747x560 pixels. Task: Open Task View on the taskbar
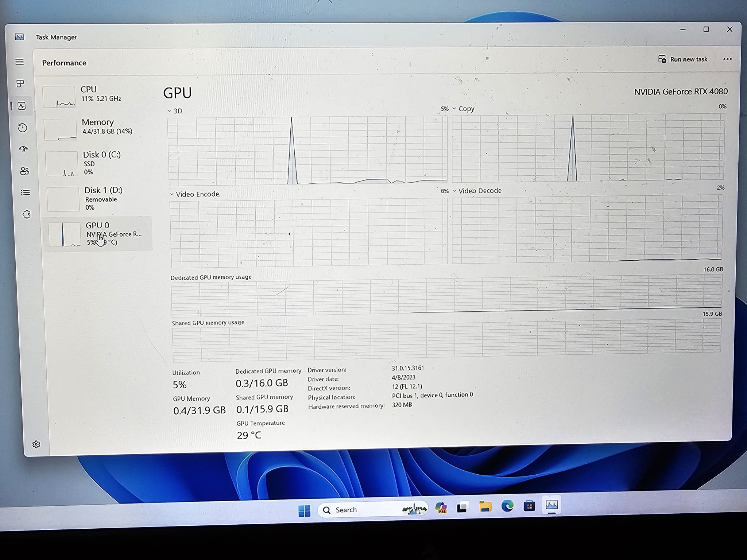pos(462,507)
